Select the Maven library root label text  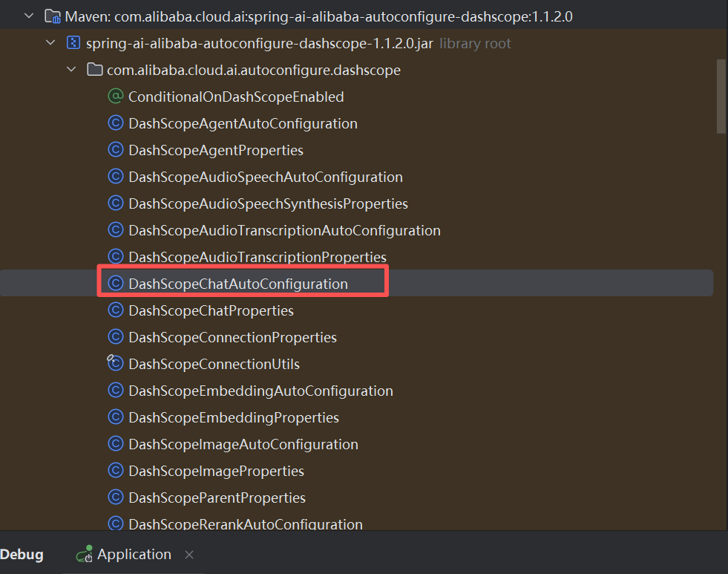point(318,17)
